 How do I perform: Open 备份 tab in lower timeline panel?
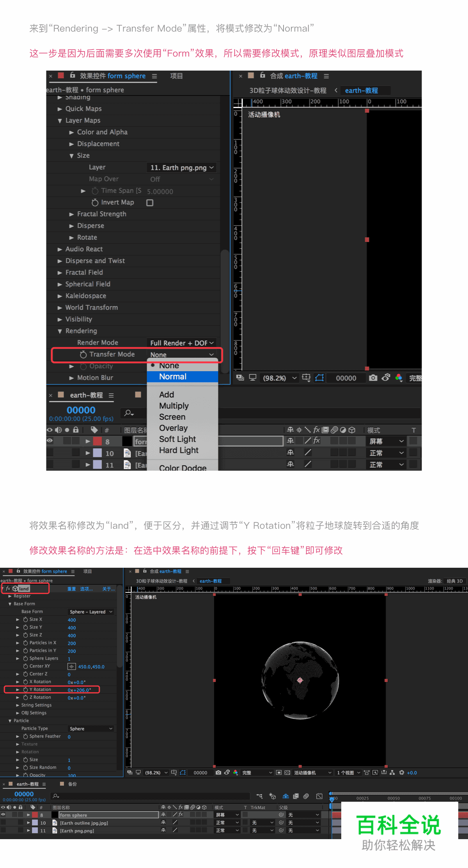[x=73, y=784]
